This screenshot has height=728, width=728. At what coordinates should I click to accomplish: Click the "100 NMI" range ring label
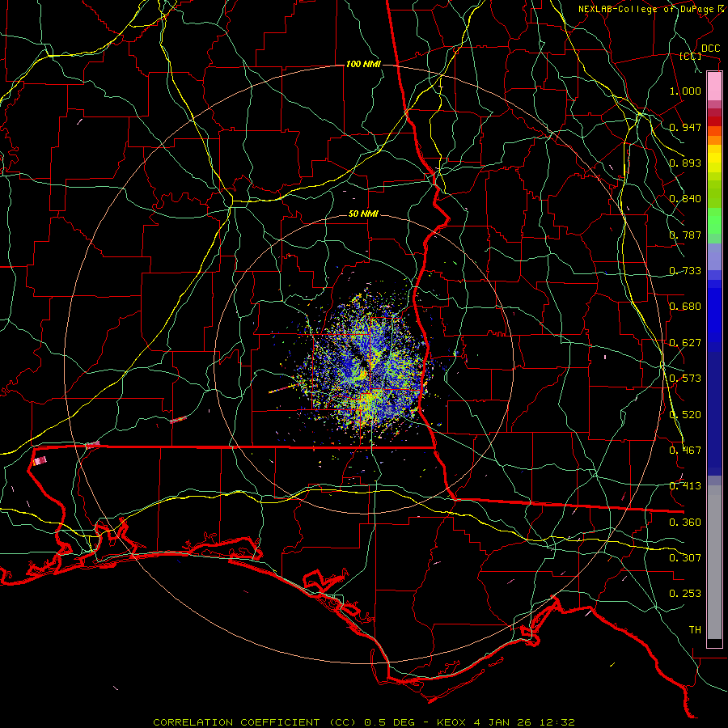click(x=363, y=64)
